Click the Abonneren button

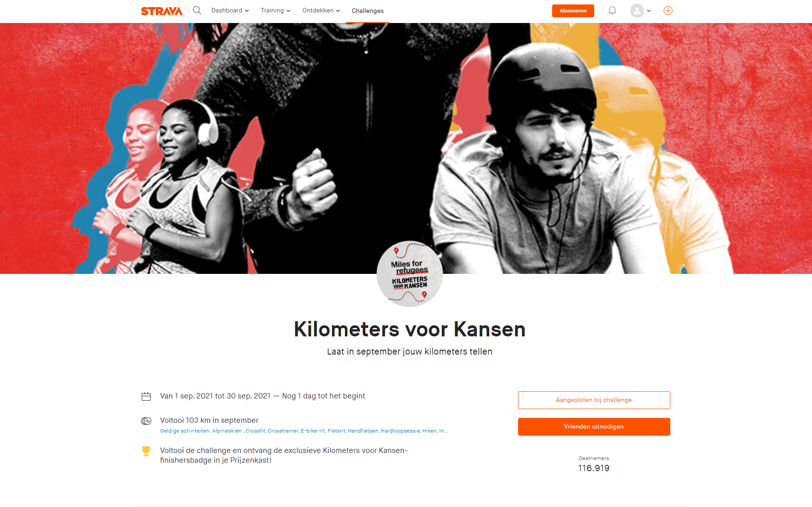[x=573, y=11]
